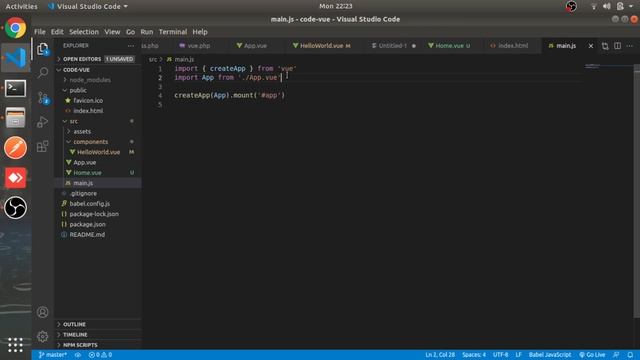Viewport: 640px width, 360px height.
Task: Split the editor right
Action: [618, 46]
